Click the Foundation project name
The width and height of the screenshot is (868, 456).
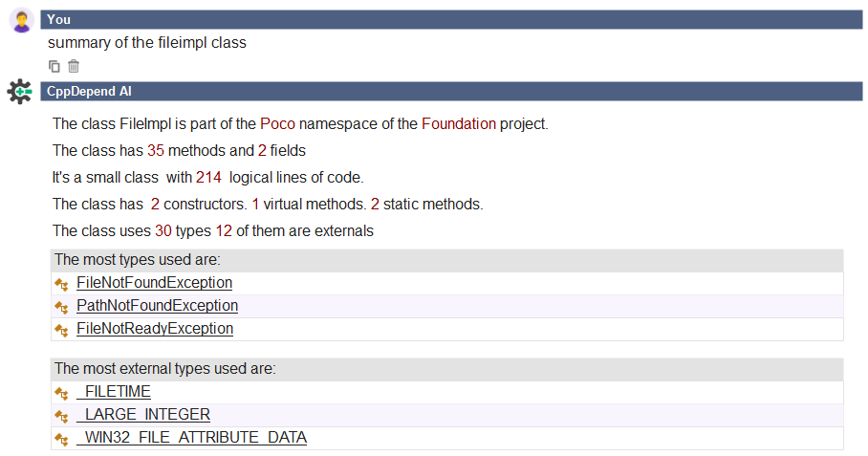pyautogui.click(x=459, y=124)
